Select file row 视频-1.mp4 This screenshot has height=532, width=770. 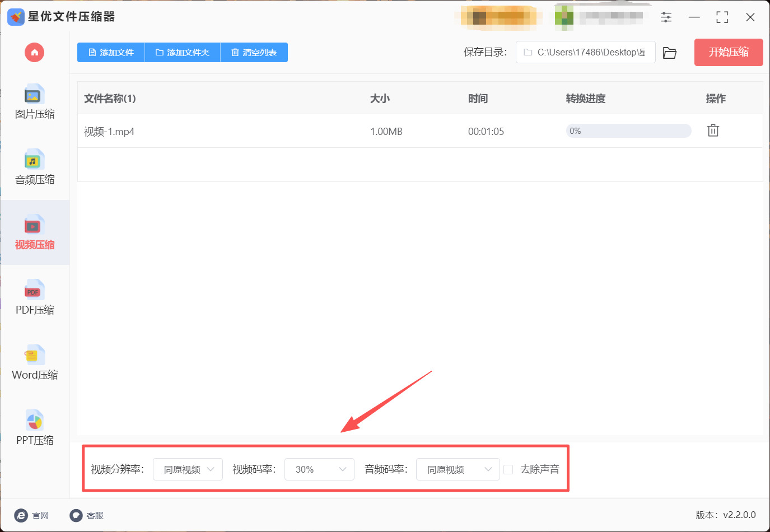click(x=420, y=131)
